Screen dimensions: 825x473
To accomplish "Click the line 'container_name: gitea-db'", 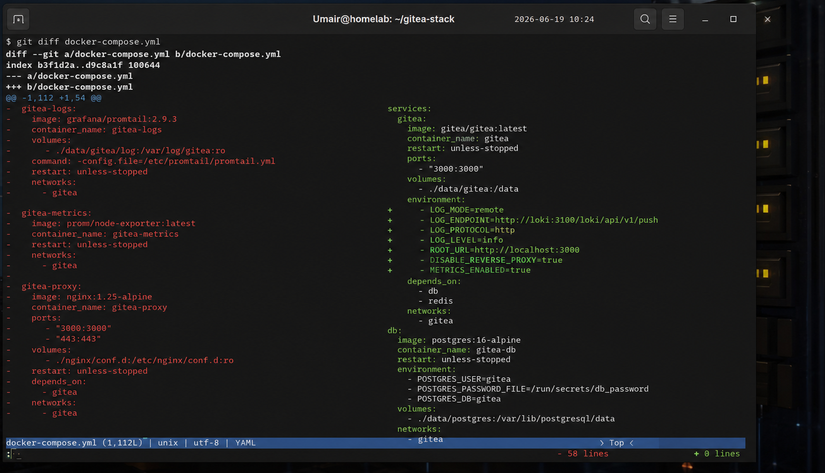I will [456, 350].
